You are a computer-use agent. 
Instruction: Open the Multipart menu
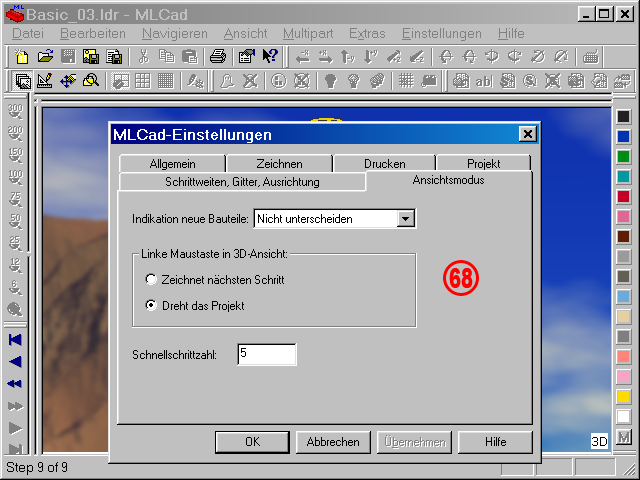tap(308, 33)
